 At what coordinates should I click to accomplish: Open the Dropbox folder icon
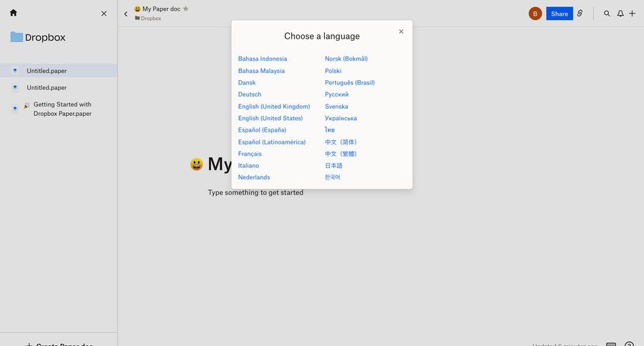tap(16, 37)
